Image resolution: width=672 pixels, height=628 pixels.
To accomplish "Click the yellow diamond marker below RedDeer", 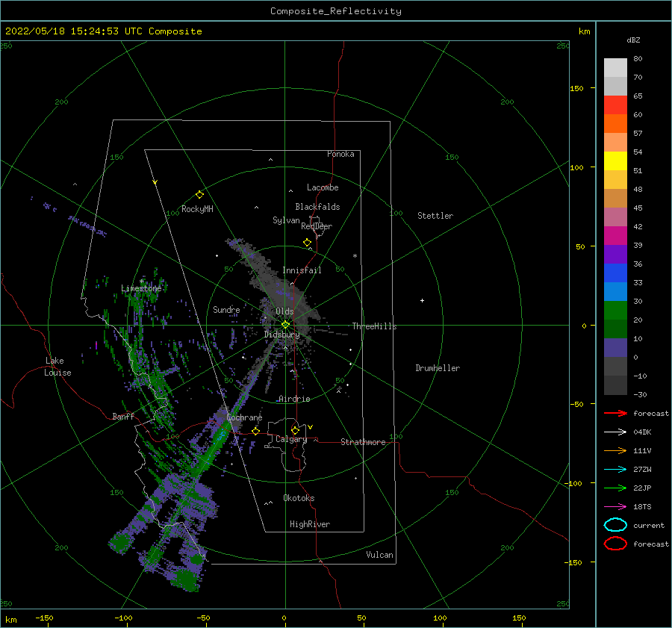I will [x=307, y=243].
